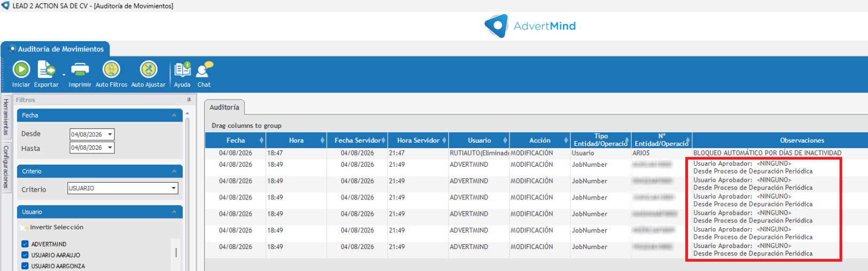Image resolution: width=868 pixels, height=271 pixels.
Task: Open the small arrow beside Exportar
Action: click(64, 75)
